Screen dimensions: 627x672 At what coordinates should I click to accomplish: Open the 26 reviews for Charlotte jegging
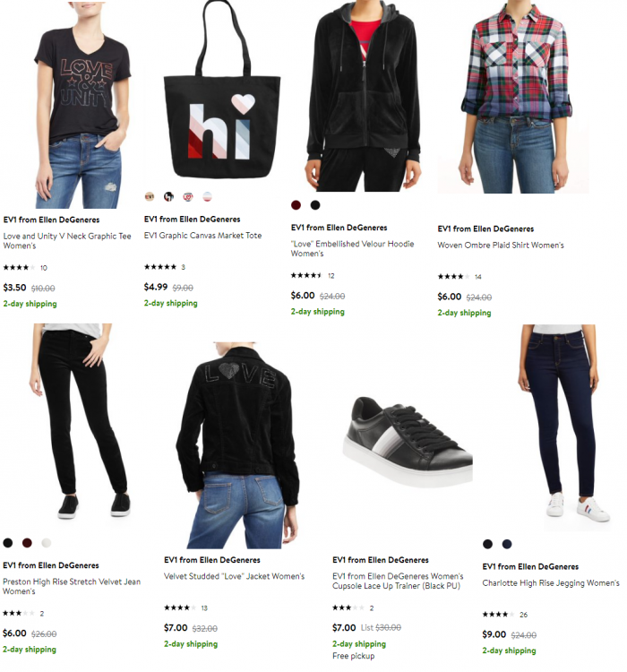pyautogui.click(x=523, y=615)
